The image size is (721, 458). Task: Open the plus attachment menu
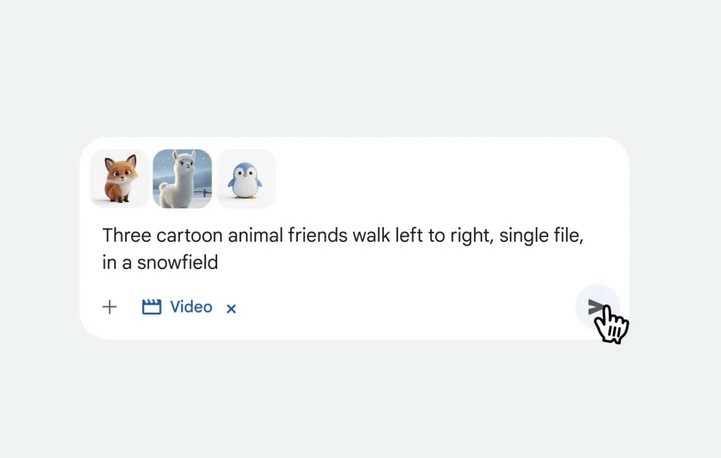click(x=109, y=307)
